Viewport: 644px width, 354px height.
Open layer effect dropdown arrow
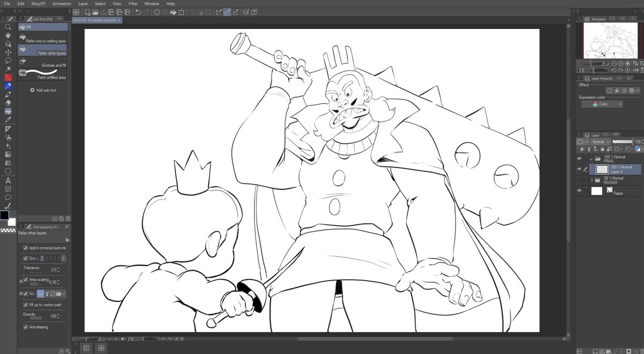638,91
